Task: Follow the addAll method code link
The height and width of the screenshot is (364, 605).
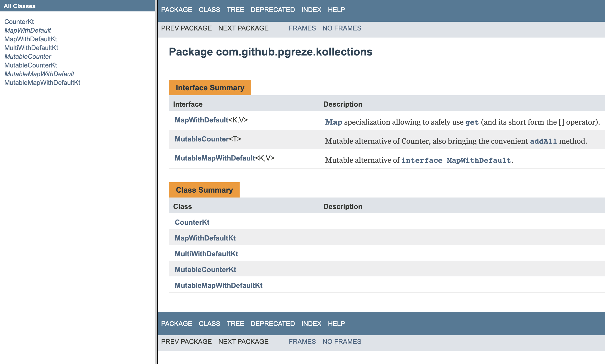Action: (543, 141)
